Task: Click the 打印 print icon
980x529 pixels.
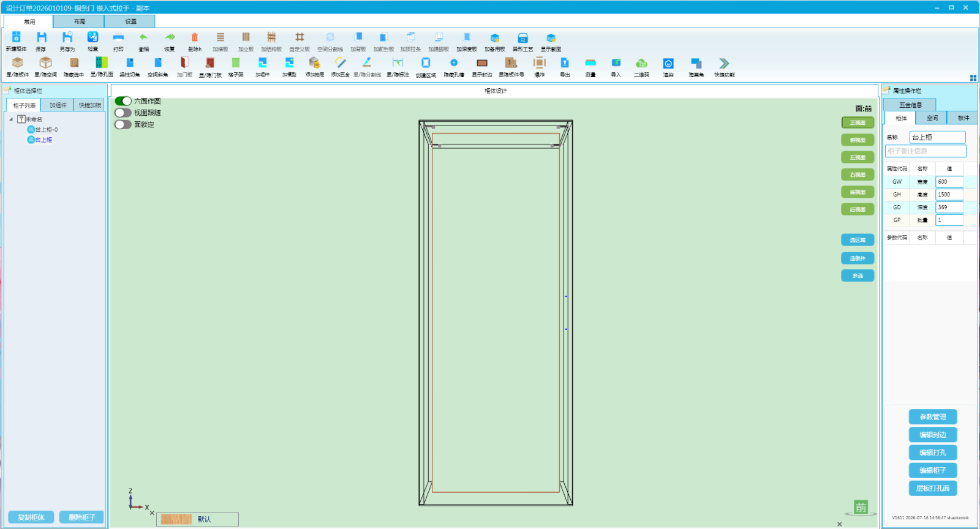Action: 118,37
